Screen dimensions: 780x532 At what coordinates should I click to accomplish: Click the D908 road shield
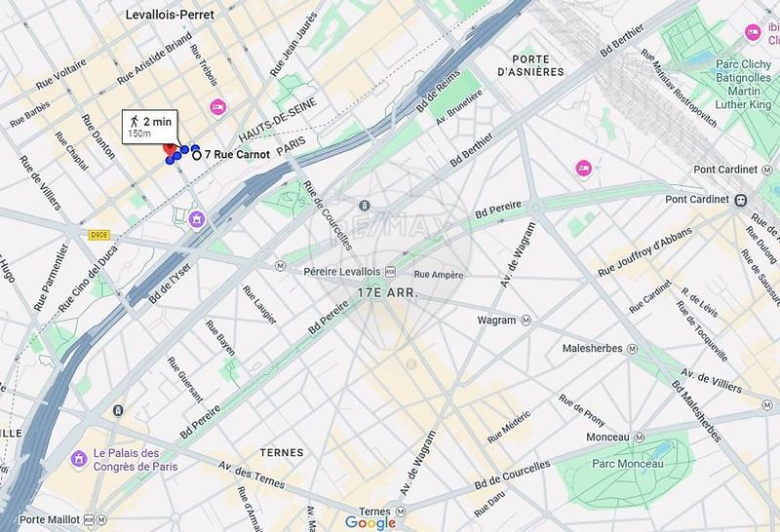[x=99, y=235]
